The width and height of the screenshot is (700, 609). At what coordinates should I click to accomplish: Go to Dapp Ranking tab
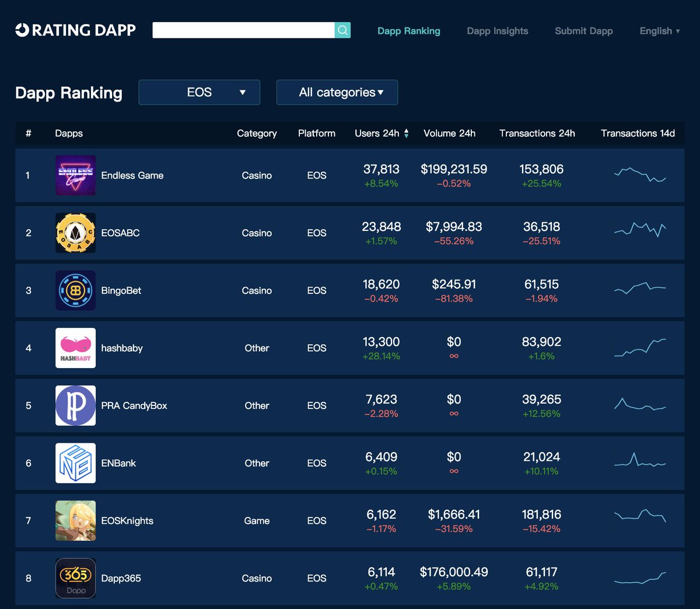[x=408, y=31]
